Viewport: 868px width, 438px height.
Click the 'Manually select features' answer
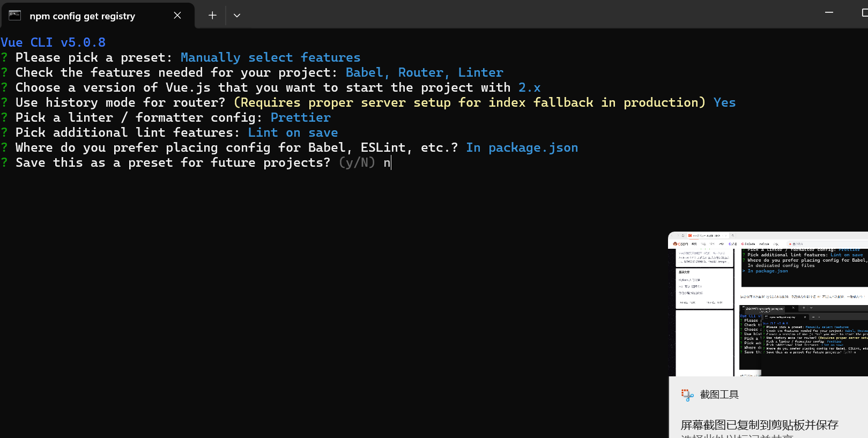click(x=270, y=57)
